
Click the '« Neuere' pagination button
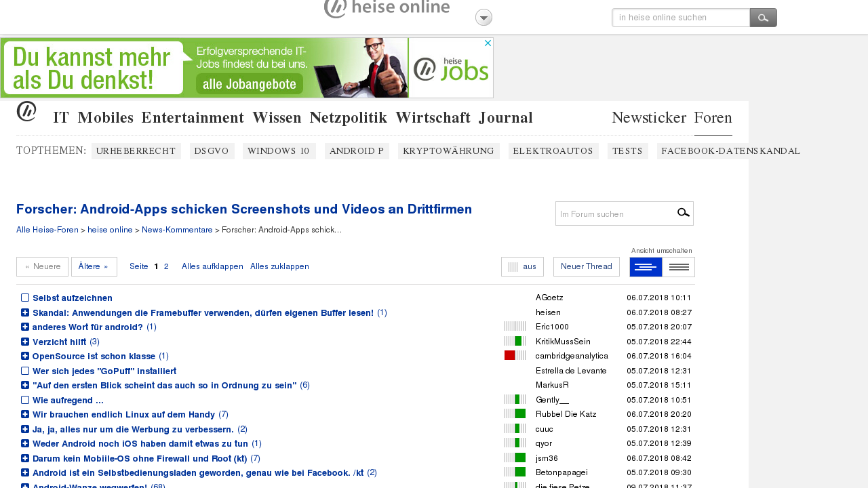pos(42,266)
